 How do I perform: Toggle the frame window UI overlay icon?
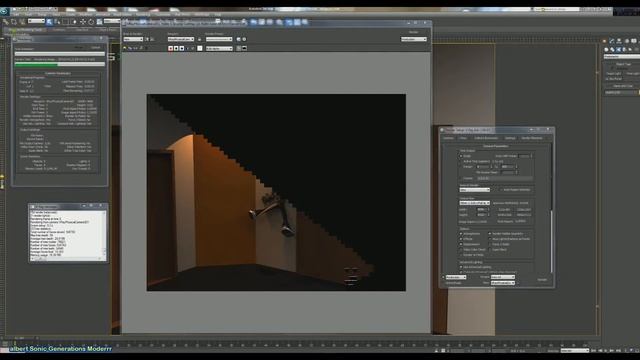(239, 48)
